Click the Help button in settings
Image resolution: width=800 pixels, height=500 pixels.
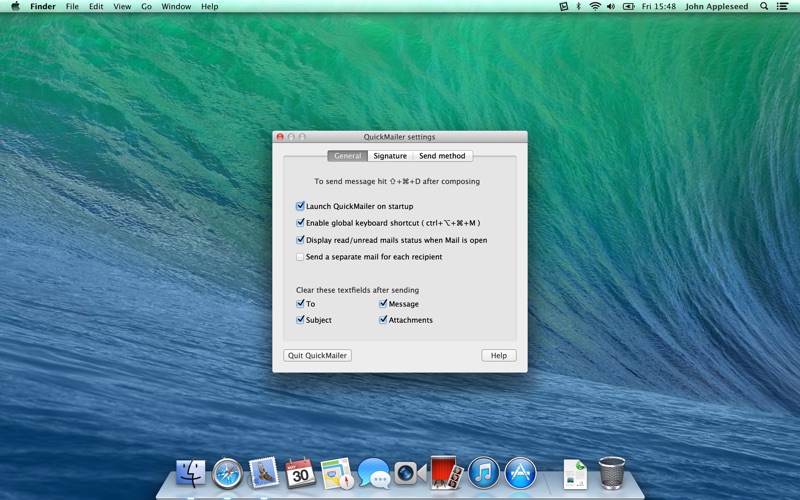pos(498,355)
